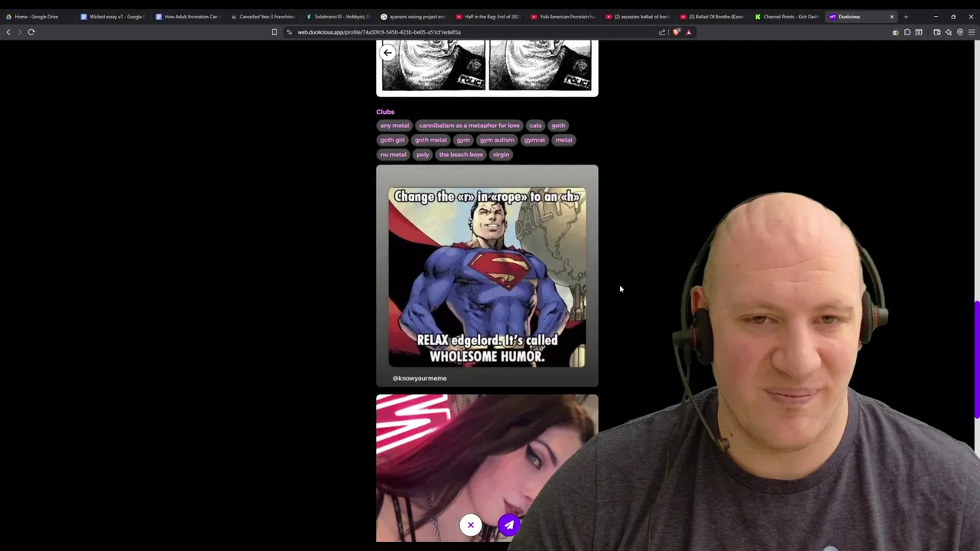Select the 'metal' club tag
Viewport: 980px width, 551px height.
point(563,140)
